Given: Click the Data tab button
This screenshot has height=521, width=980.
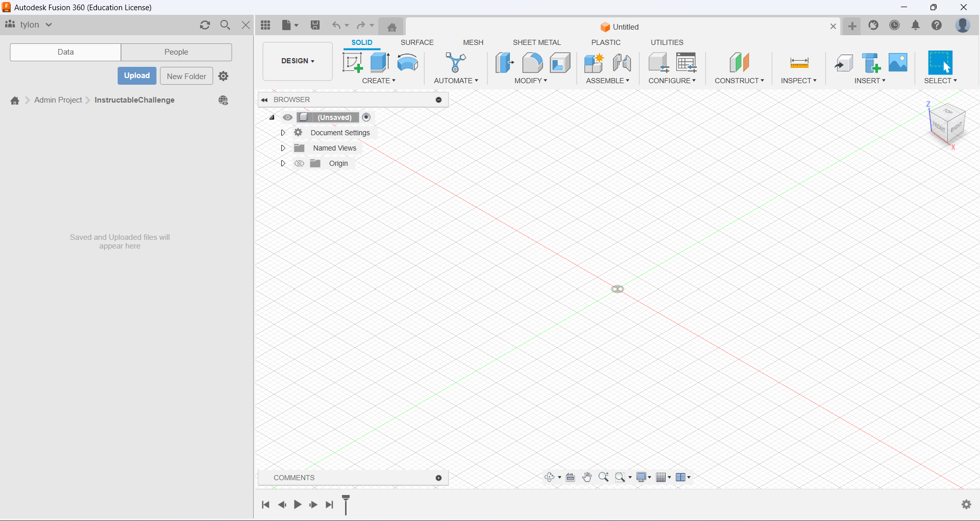Looking at the screenshot, I should coord(65,52).
